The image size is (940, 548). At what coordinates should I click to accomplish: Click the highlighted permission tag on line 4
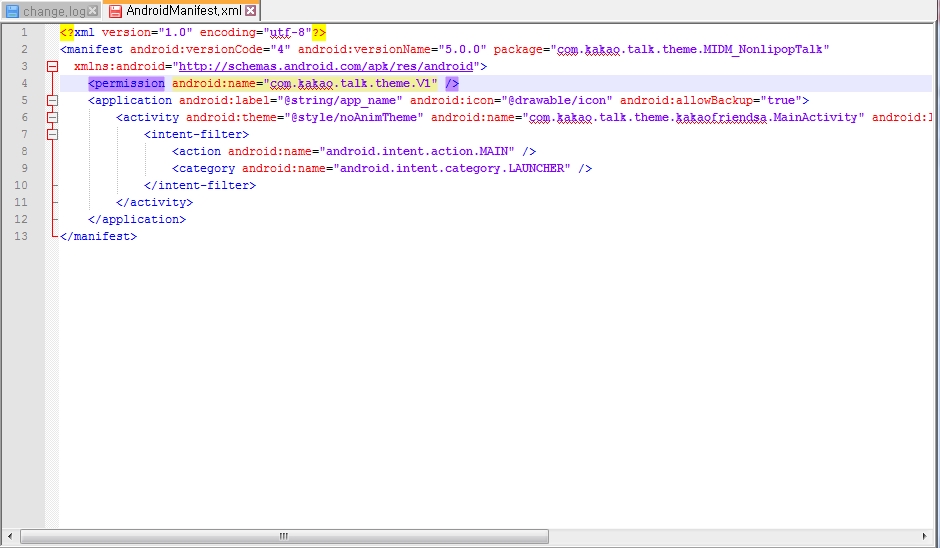coord(127,84)
